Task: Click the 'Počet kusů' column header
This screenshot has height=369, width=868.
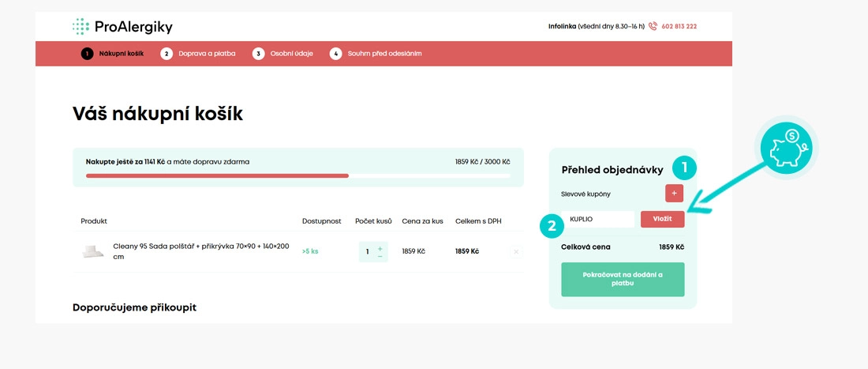Action: 374,221
